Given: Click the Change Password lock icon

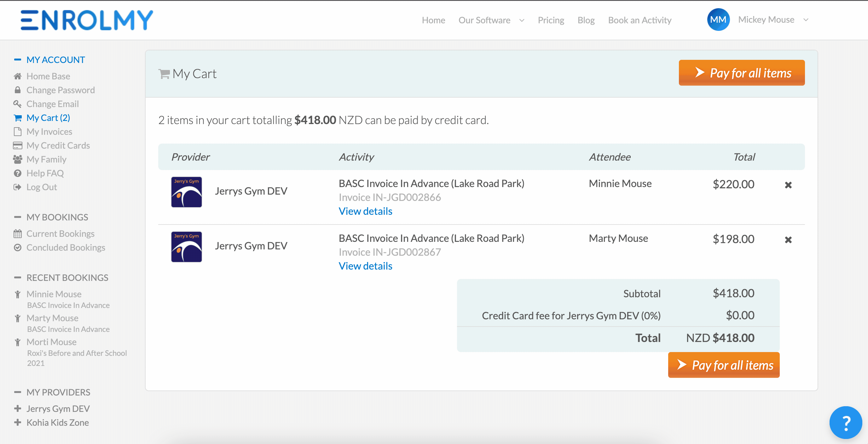Looking at the screenshot, I should (x=18, y=90).
